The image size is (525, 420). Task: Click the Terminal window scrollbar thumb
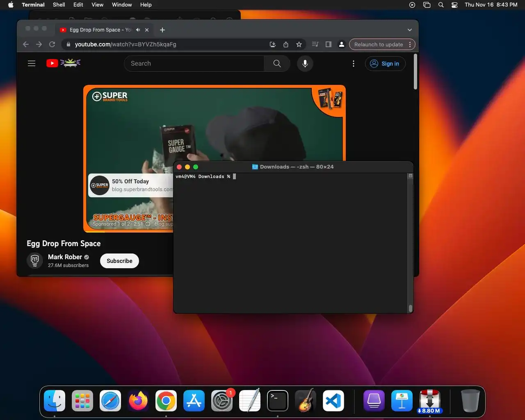click(x=411, y=308)
